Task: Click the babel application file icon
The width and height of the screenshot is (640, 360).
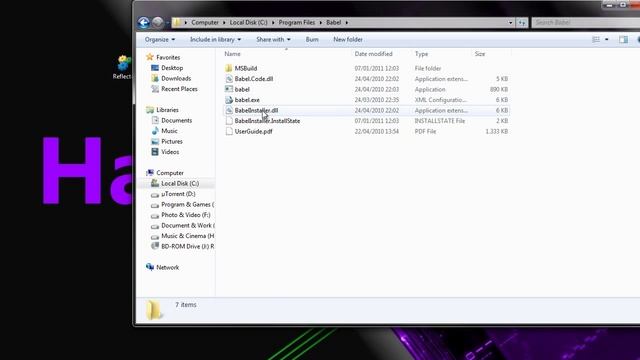Action: (229, 89)
